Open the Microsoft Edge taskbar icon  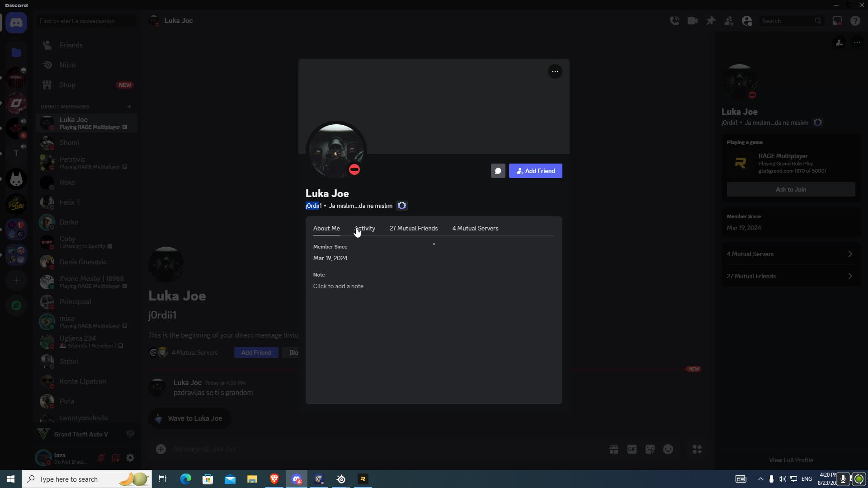186,479
